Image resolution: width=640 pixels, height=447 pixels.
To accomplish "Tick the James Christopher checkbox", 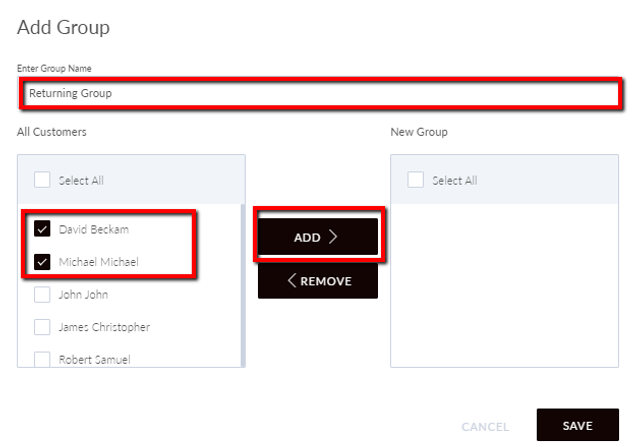I will click(x=42, y=327).
